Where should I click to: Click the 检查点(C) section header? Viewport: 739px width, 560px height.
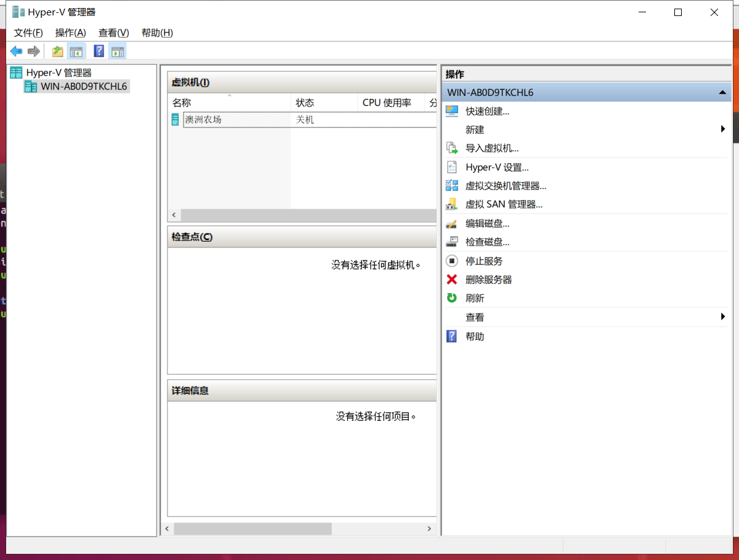[x=302, y=237]
